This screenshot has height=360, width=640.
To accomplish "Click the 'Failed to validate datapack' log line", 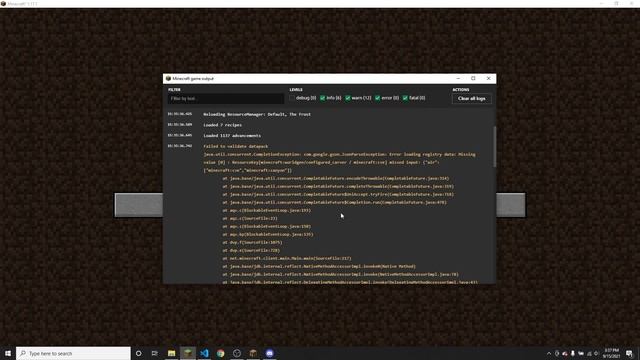I will (236, 146).
